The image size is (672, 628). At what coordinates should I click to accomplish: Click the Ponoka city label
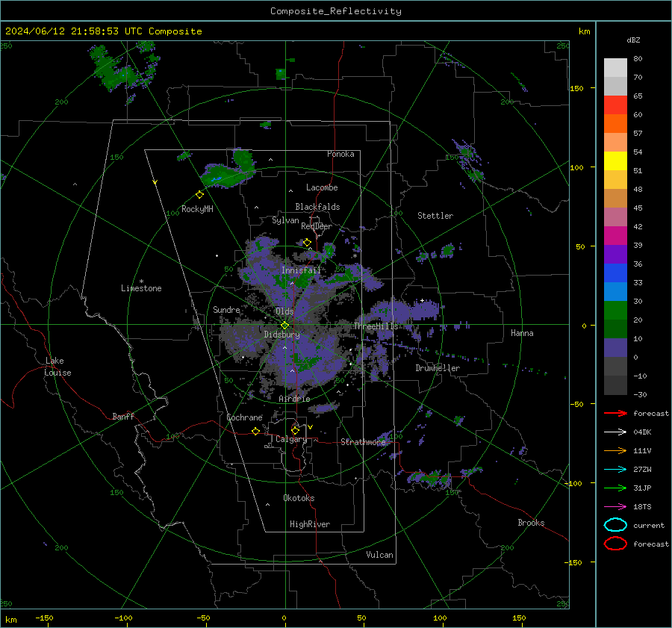click(340, 154)
